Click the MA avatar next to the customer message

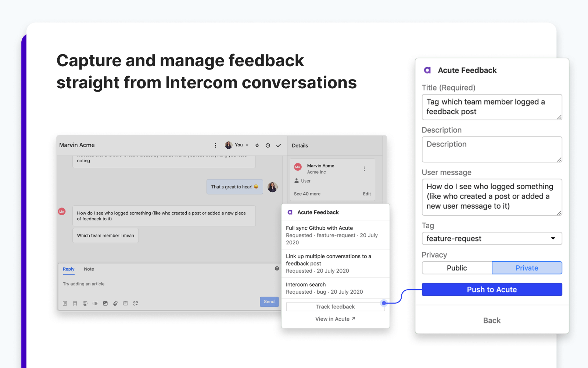pyautogui.click(x=62, y=212)
